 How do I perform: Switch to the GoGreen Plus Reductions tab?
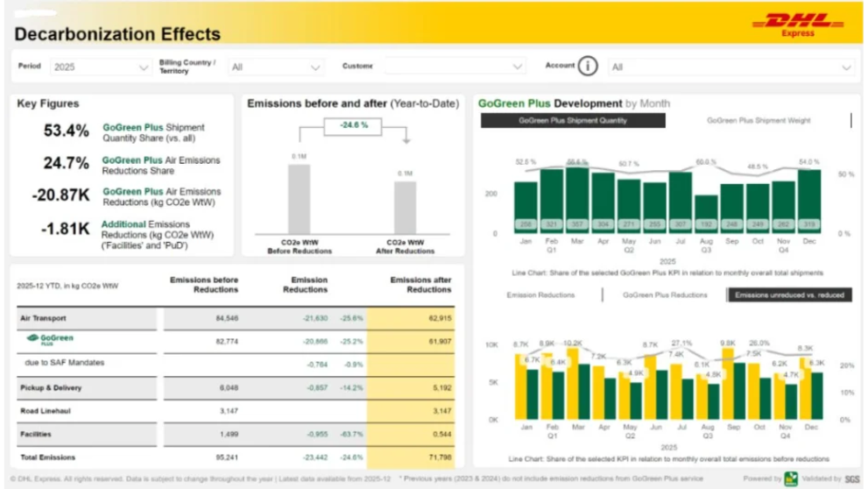(x=665, y=295)
